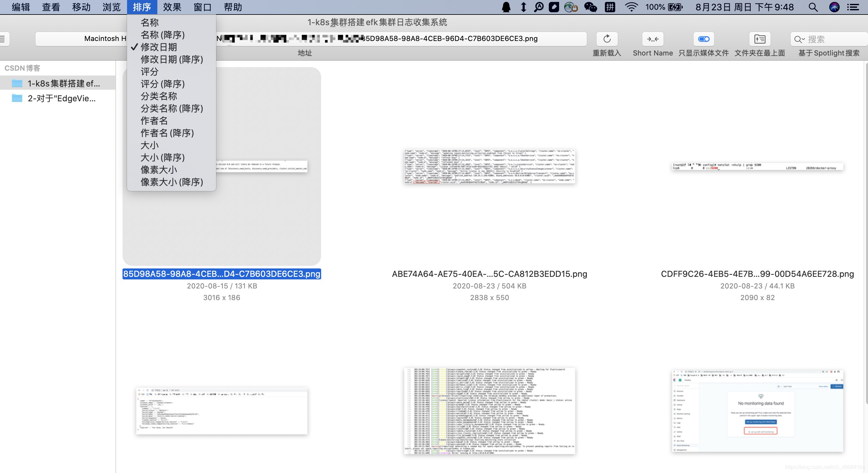Click the Wi-Fi status icon
The image size is (868, 473).
pos(631,7)
